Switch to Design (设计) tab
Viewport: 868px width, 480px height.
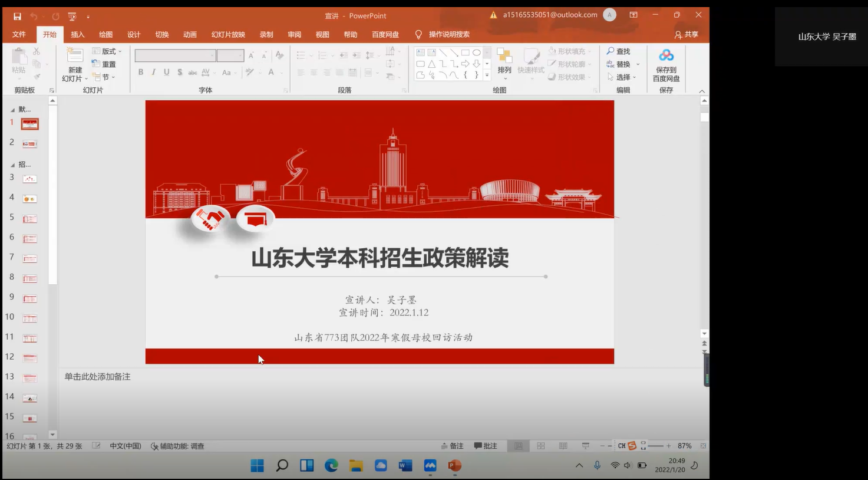(x=134, y=34)
